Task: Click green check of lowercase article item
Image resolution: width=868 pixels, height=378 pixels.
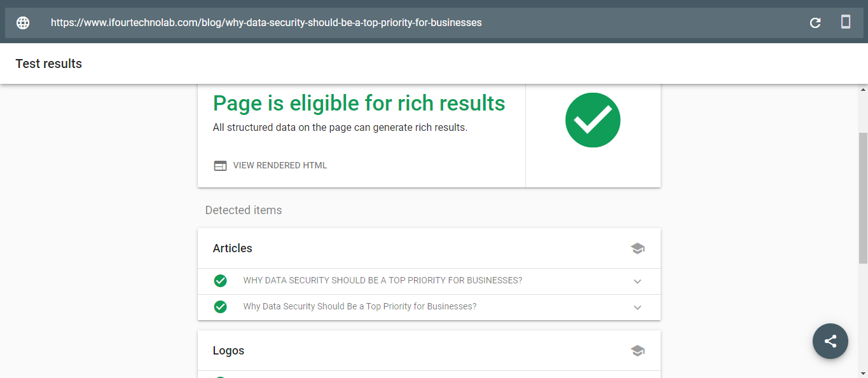Action: tap(220, 307)
